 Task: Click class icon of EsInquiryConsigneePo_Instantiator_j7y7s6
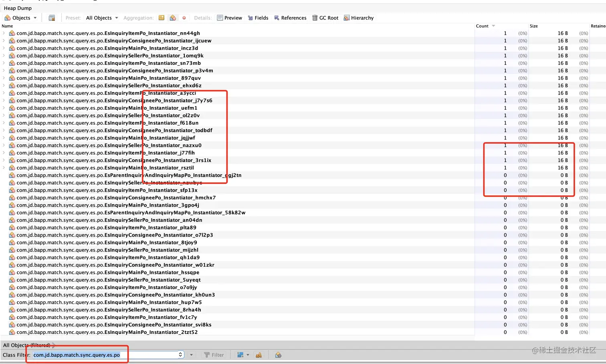point(12,101)
